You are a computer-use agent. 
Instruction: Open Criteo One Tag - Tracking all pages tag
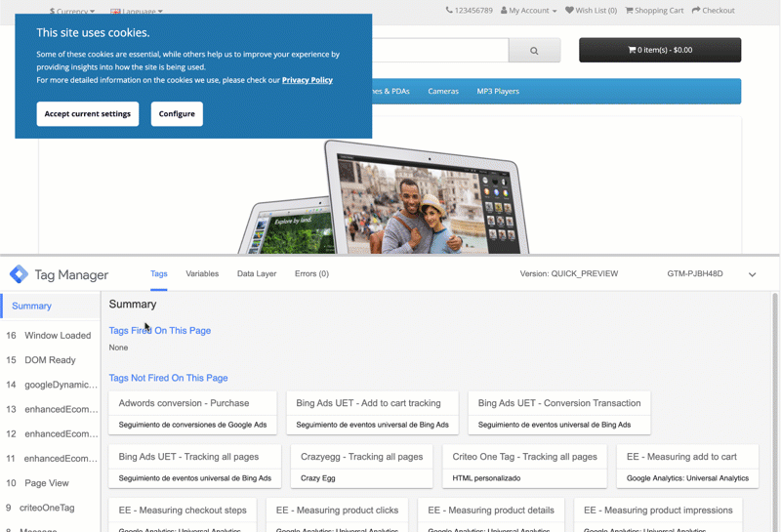524,467
